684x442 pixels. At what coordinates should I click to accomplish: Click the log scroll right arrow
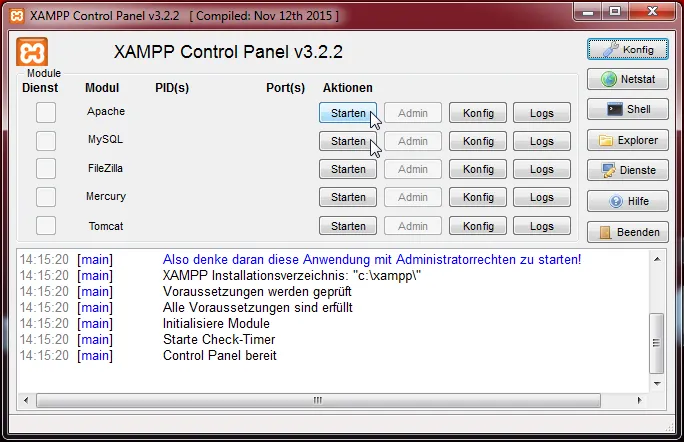[640, 400]
